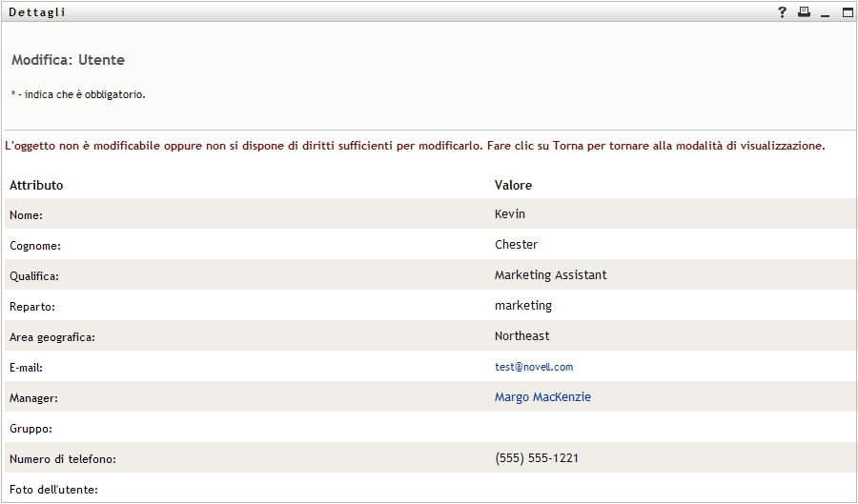Click the Cognome value "Chester"
This screenshot has width=858, height=504.
516,245
